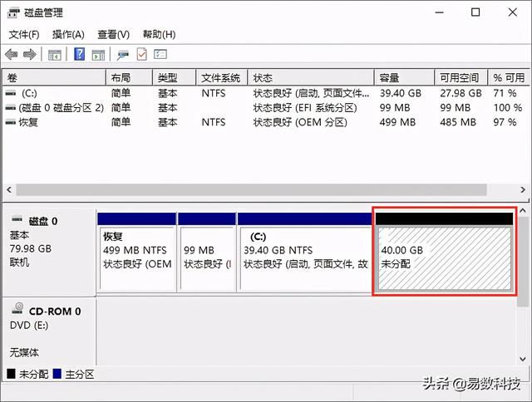The image size is (532, 402).
Task: Click the drive icon beside (C:) row
Action: tap(11, 93)
